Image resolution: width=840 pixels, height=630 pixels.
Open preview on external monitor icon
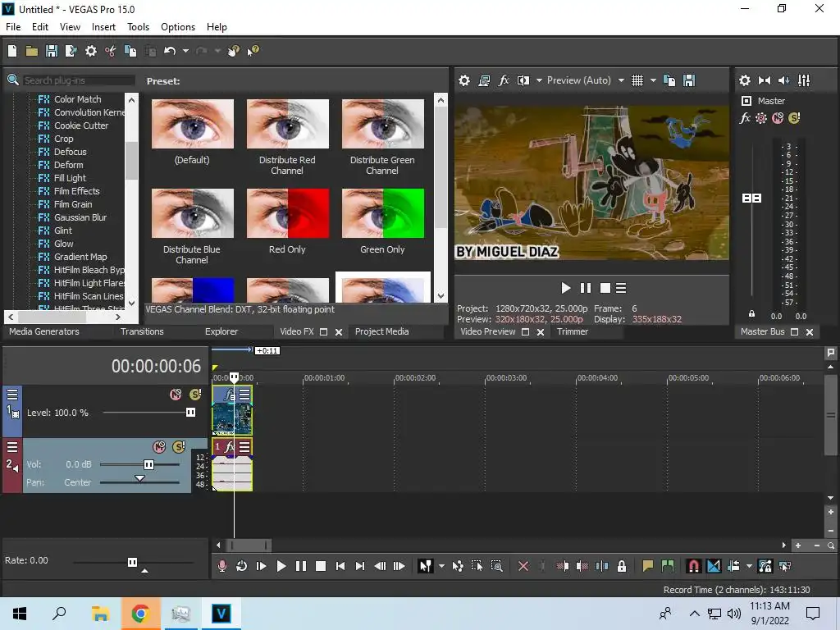pyautogui.click(x=484, y=80)
